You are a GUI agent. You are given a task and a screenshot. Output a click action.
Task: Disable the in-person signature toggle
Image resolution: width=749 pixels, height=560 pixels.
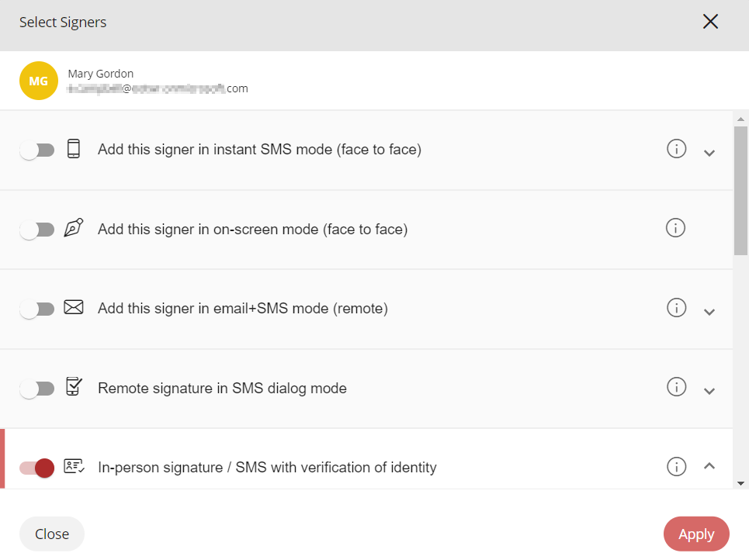point(37,468)
